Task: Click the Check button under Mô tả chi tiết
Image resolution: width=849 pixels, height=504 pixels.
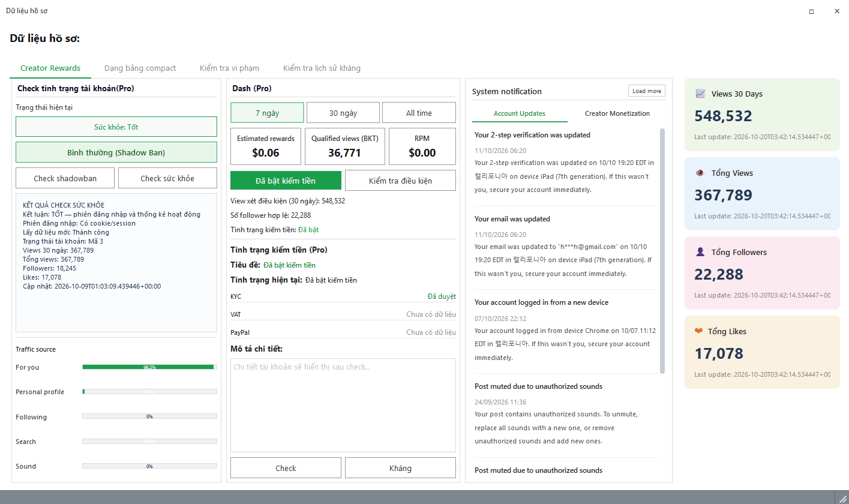Action: pos(286,468)
